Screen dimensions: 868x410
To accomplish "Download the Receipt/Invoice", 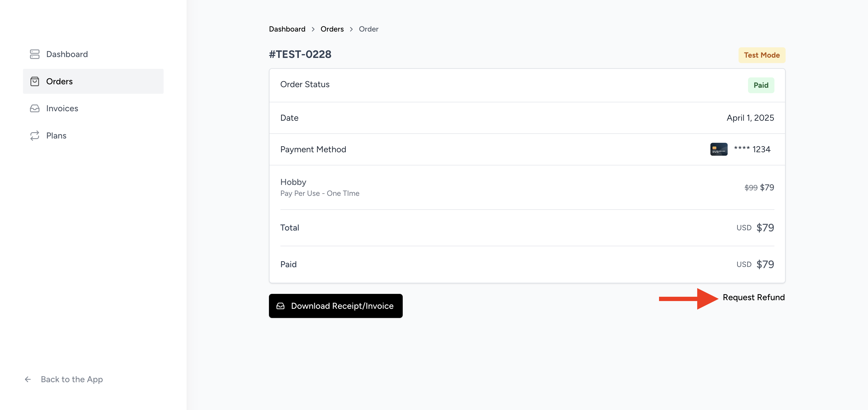I will [335, 306].
